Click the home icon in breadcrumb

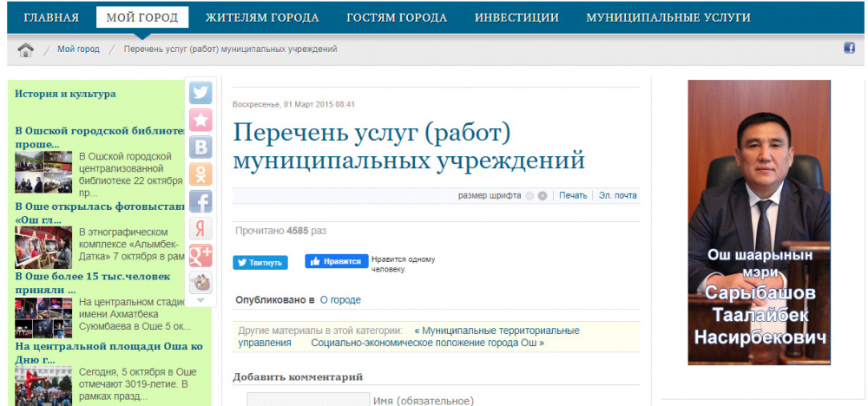pos(26,49)
